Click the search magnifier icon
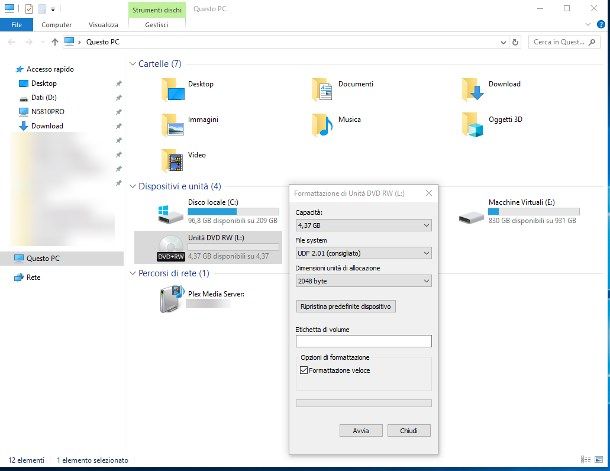 [592, 42]
